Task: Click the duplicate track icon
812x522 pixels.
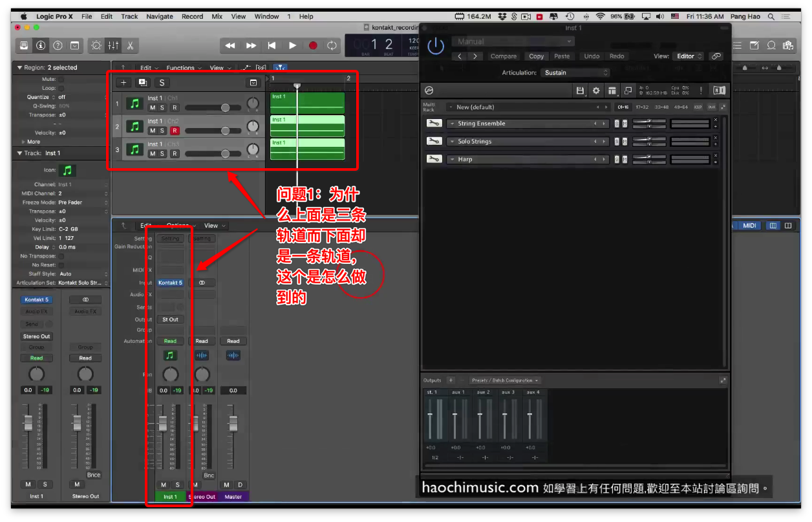Action: click(142, 82)
